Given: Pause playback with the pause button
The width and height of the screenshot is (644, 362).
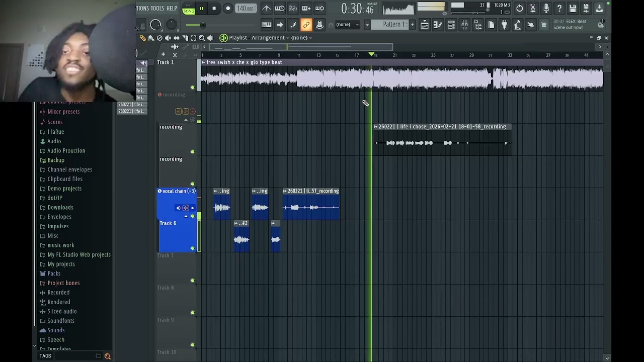Looking at the screenshot, I should click(x=201, y=8).
